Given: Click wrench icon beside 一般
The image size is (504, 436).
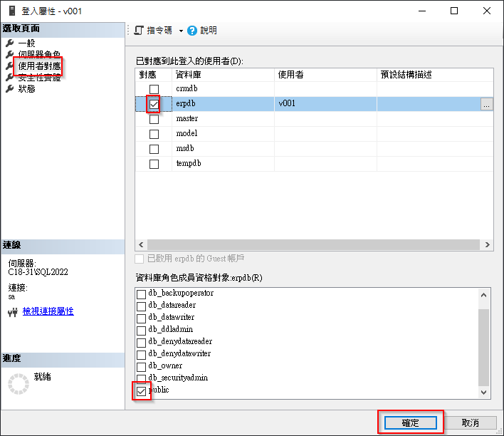Looking at the screenshot, I should tap(10, 43).
